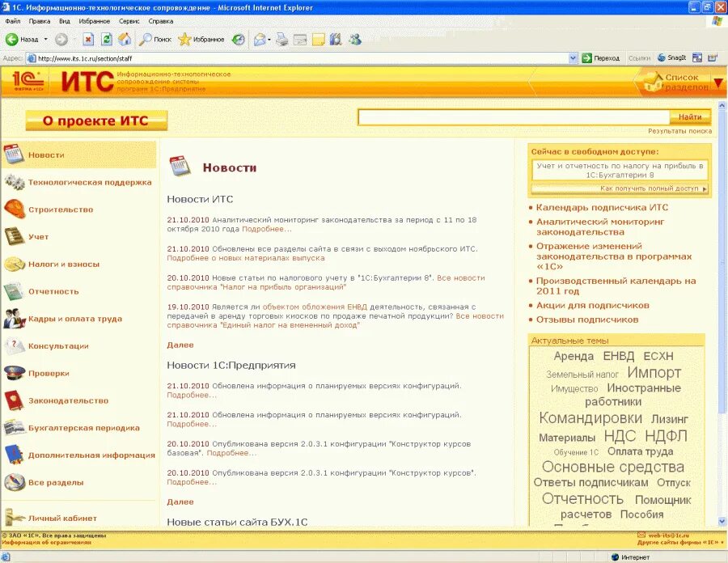
Task: Click the helmet icon beside Строительство
Action: point(14,209)
